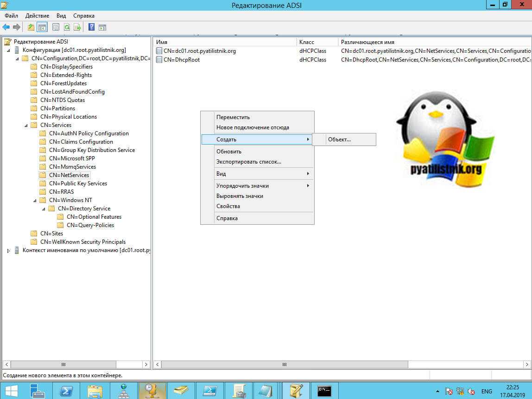Click the Export List toolbar icon
Screen dimensions: 532x399
point(77,27)
